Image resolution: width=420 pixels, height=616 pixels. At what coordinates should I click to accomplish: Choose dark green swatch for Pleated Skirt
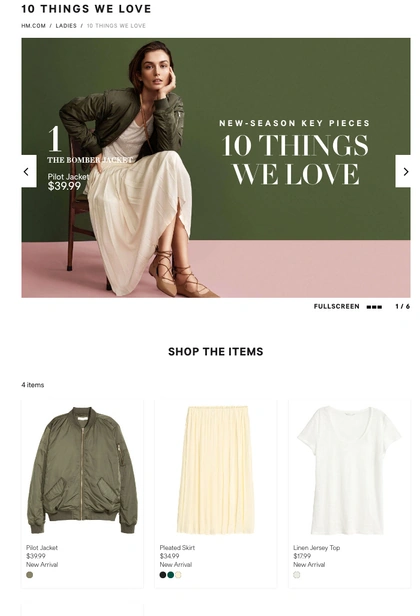[x=171, y=575]
